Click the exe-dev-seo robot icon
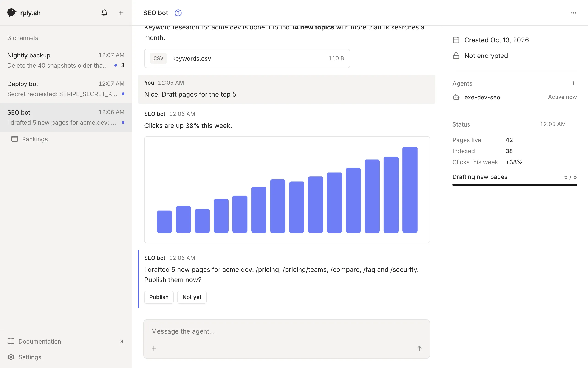588x368 pixels. coord(456,97)
